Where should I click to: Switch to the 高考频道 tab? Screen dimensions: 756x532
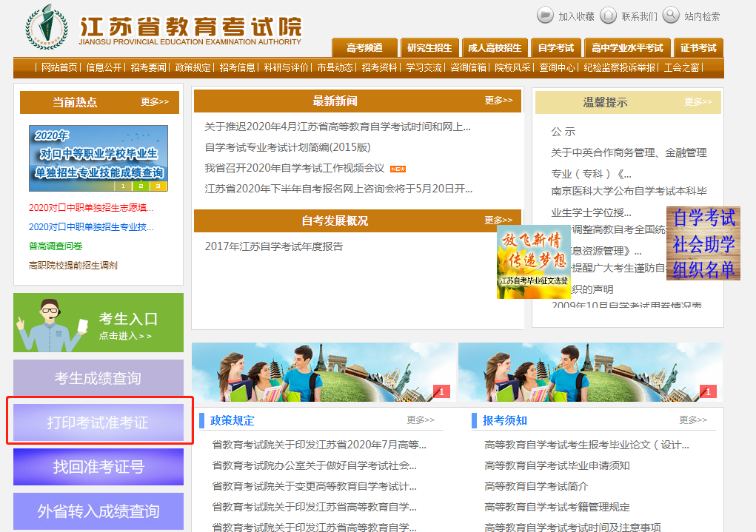[x=364, y=47]
